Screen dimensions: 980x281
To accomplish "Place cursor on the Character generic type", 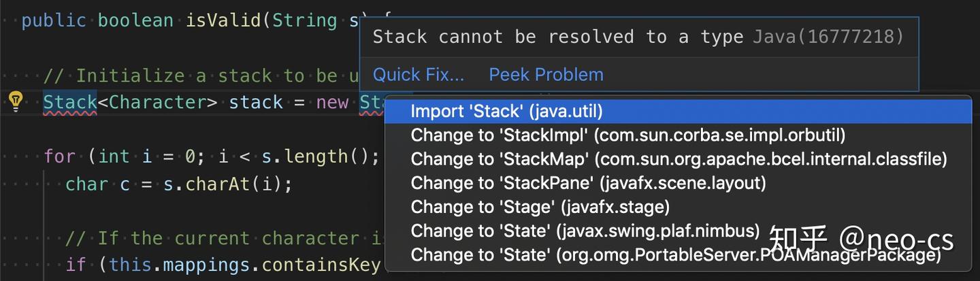I will tap(157, 103).
